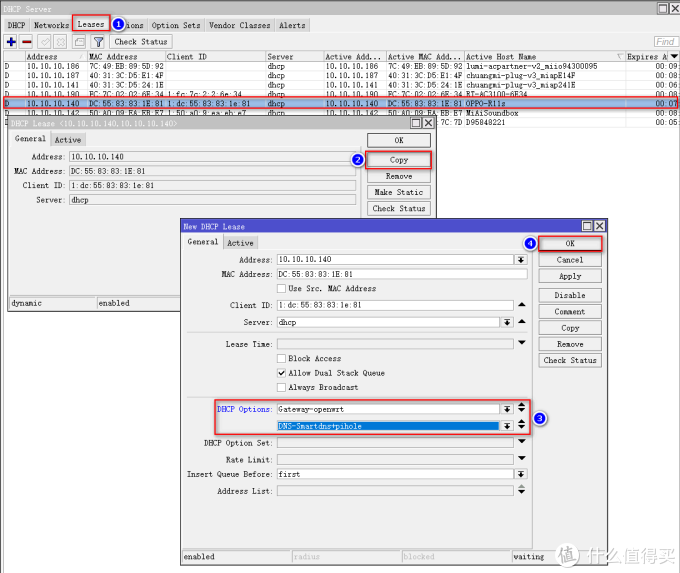Switch to the Leases tab

(91, 24)
